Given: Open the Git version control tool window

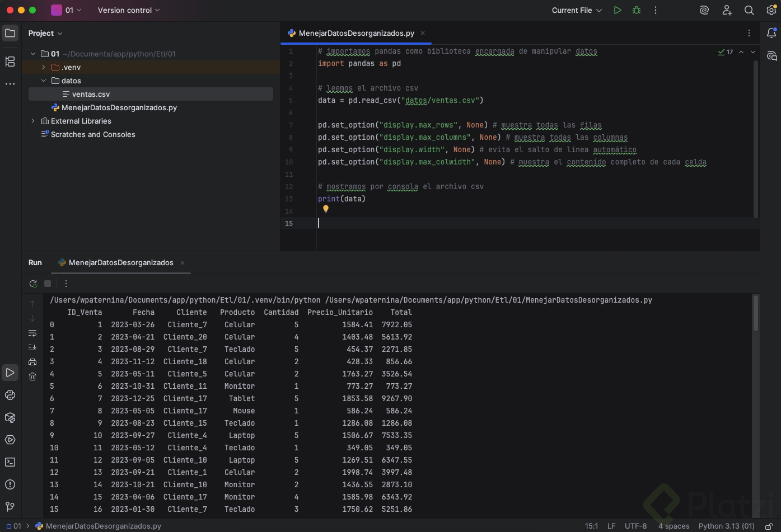Looking at the screenshot, I should pos(10,506).
